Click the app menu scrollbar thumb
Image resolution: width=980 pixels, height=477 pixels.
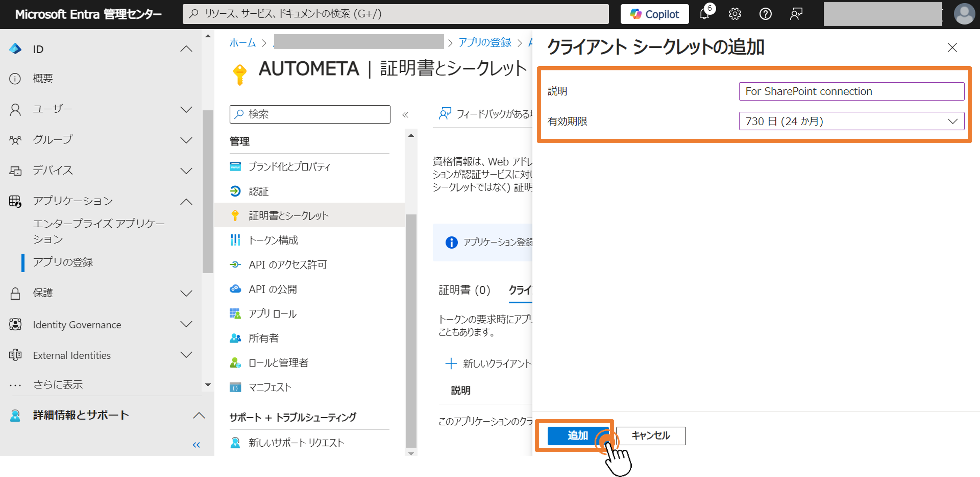(411, 331)
